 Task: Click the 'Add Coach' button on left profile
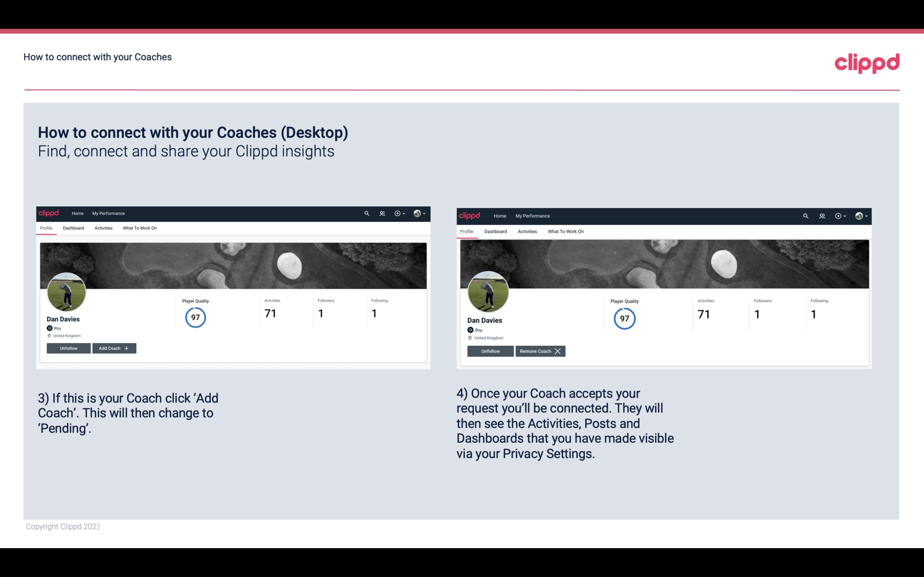(113, 348)
